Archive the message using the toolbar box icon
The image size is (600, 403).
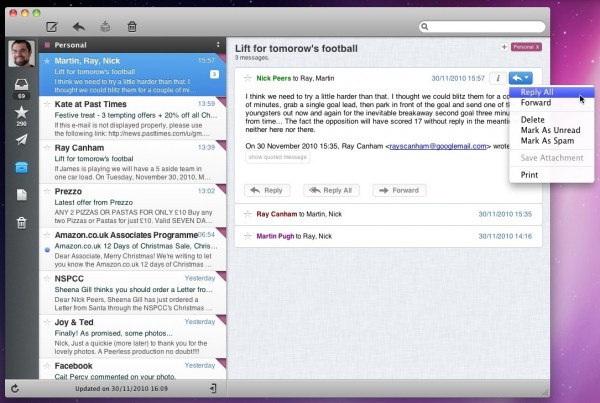pyautogui.click(x=106, y=26)
